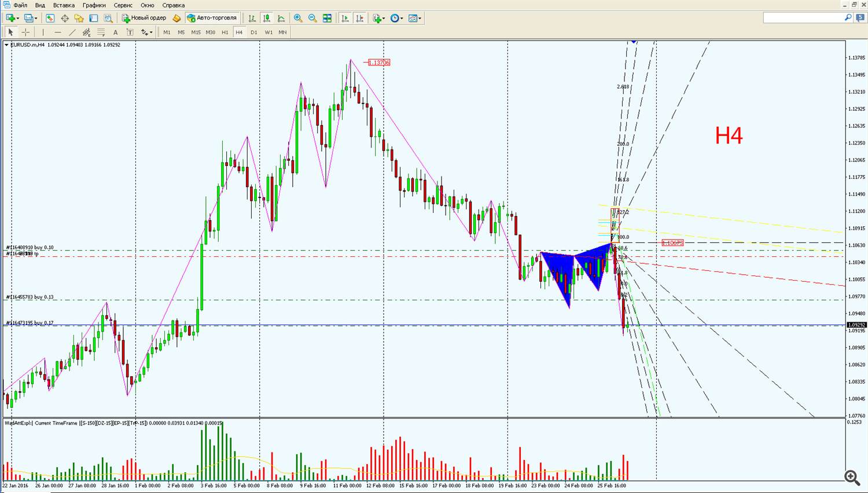Select the Trendline tool
Image resolution: width=868 pixels, height=493 pixels.
[72, 32]
